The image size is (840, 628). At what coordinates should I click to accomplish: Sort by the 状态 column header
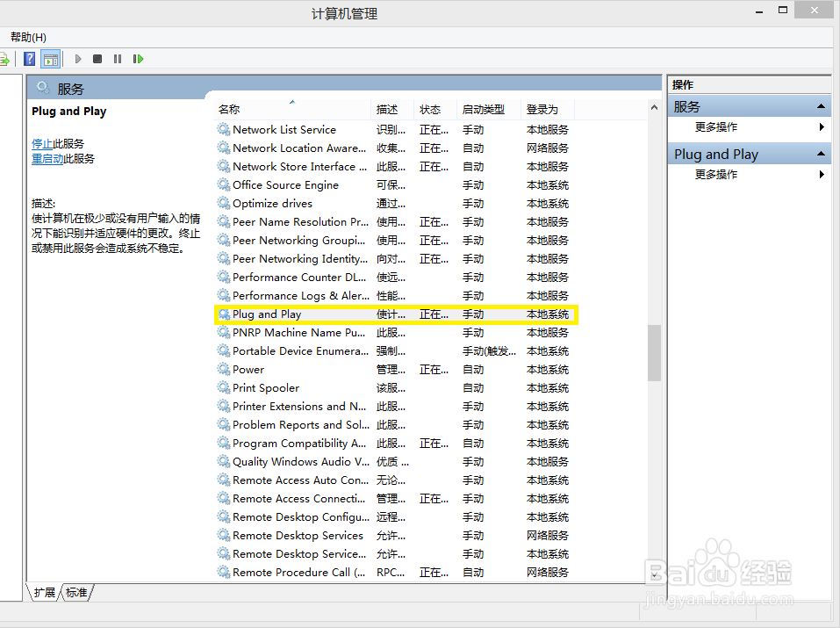(435, 110)
